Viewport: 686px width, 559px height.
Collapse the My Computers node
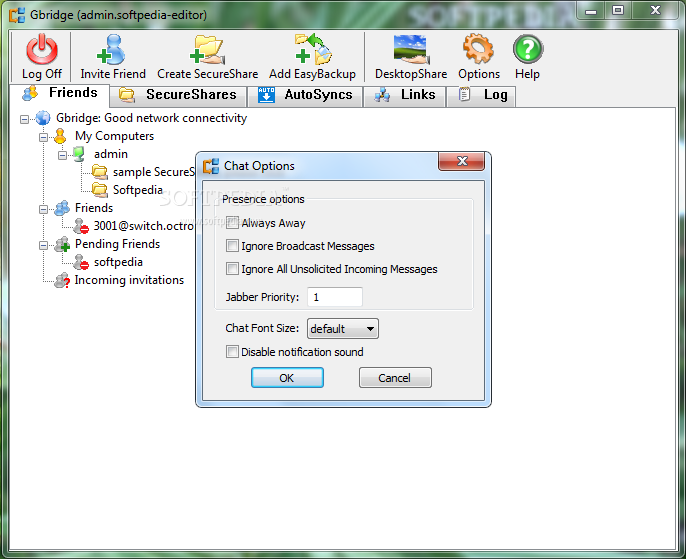click(x=43, y=137)
